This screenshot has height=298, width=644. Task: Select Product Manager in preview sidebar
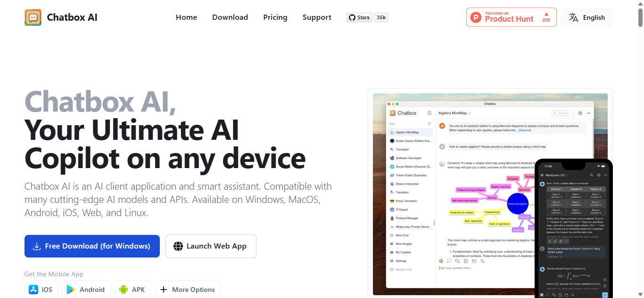pos(411,218)
